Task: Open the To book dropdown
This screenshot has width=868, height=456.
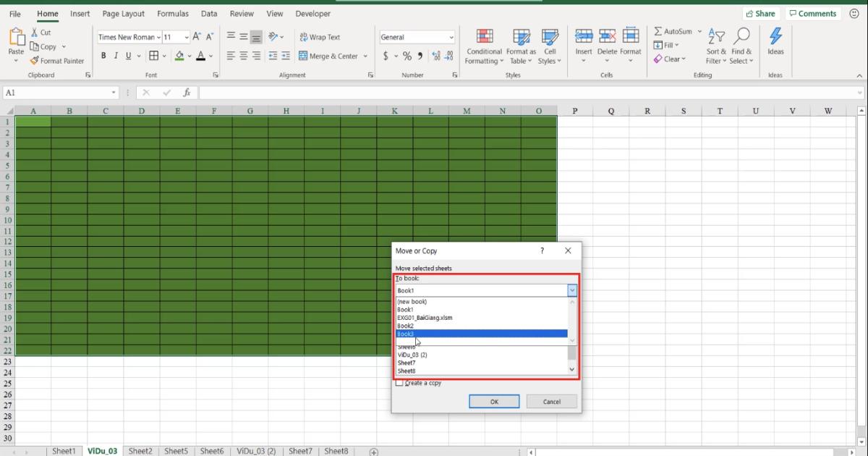Action: (571, 290)
